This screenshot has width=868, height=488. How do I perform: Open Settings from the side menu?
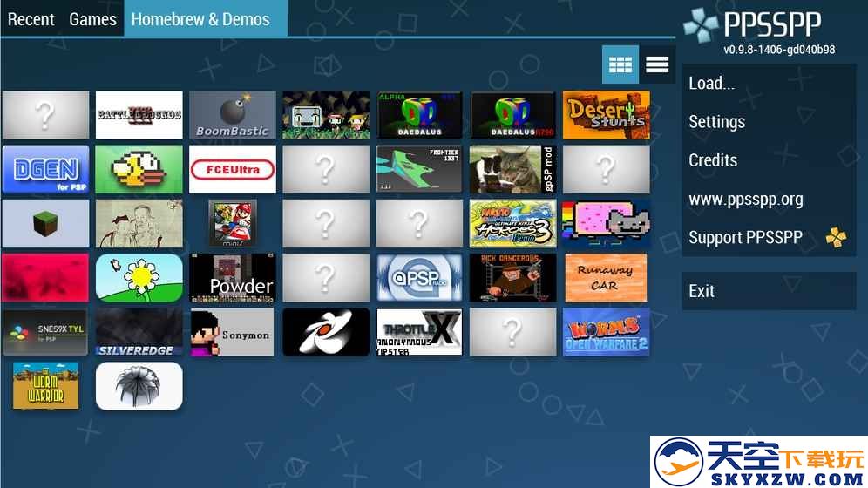click(769, 122)
